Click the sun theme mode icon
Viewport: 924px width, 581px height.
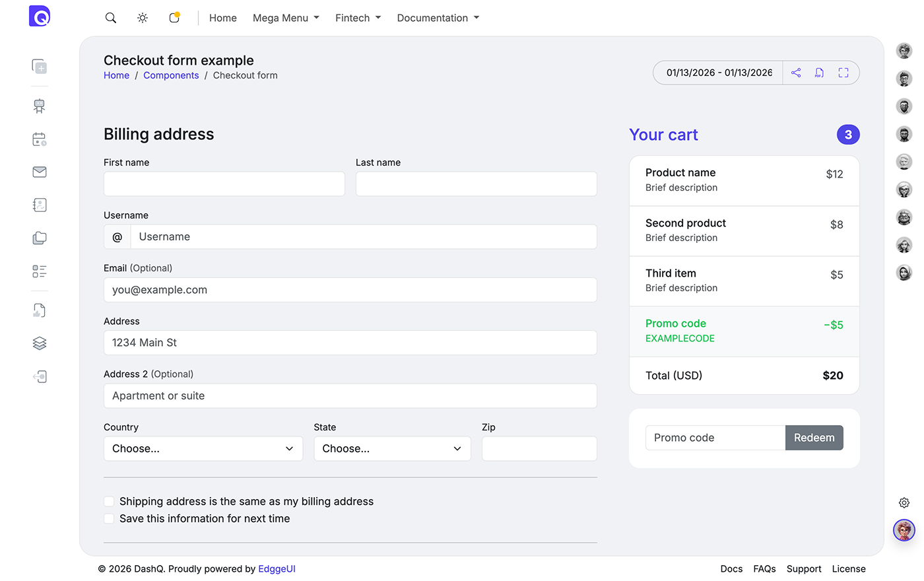(x=143, y=18)
